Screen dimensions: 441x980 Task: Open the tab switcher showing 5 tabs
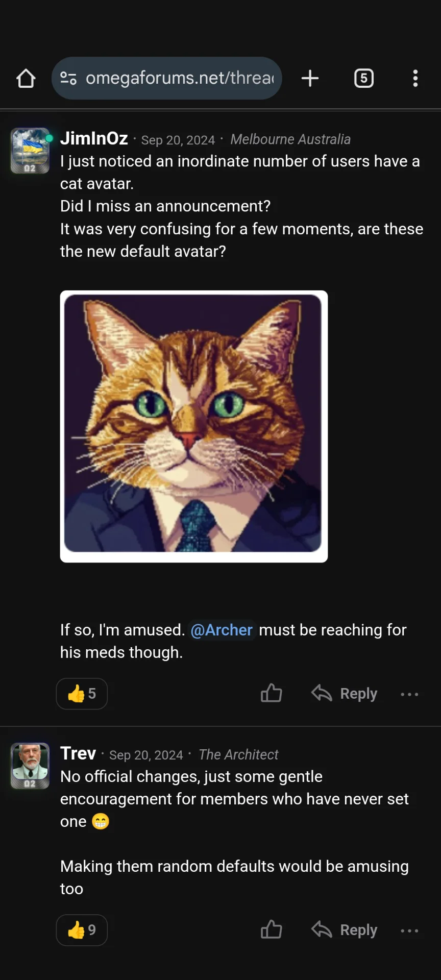tap(364, 78)
